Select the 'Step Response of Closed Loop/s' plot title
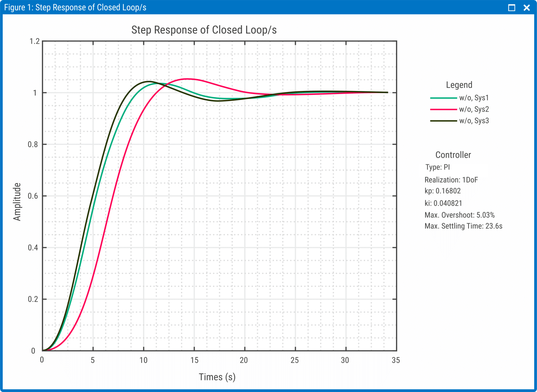Viewport: 537px width, 392px height. (x=204, y=30)
